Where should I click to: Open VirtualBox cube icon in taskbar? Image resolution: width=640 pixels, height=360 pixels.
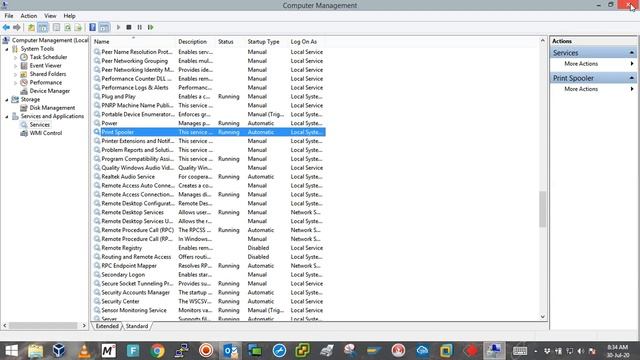click(59, 351)
